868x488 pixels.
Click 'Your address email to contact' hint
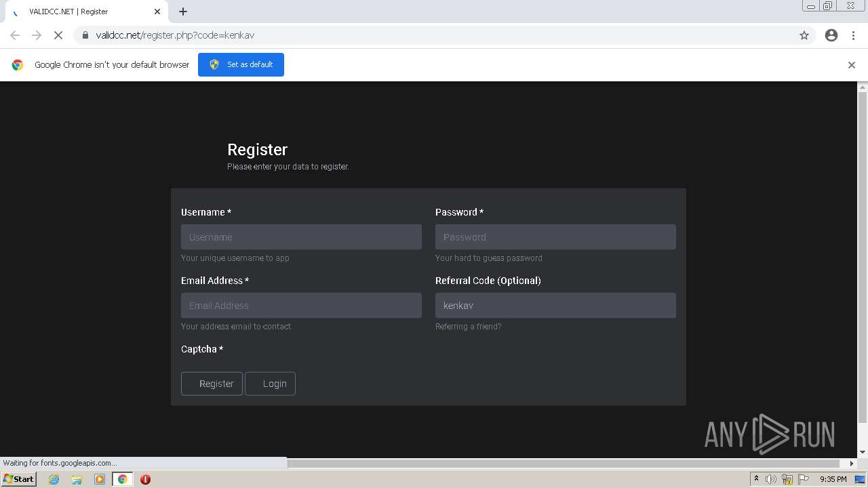[236, 327]
